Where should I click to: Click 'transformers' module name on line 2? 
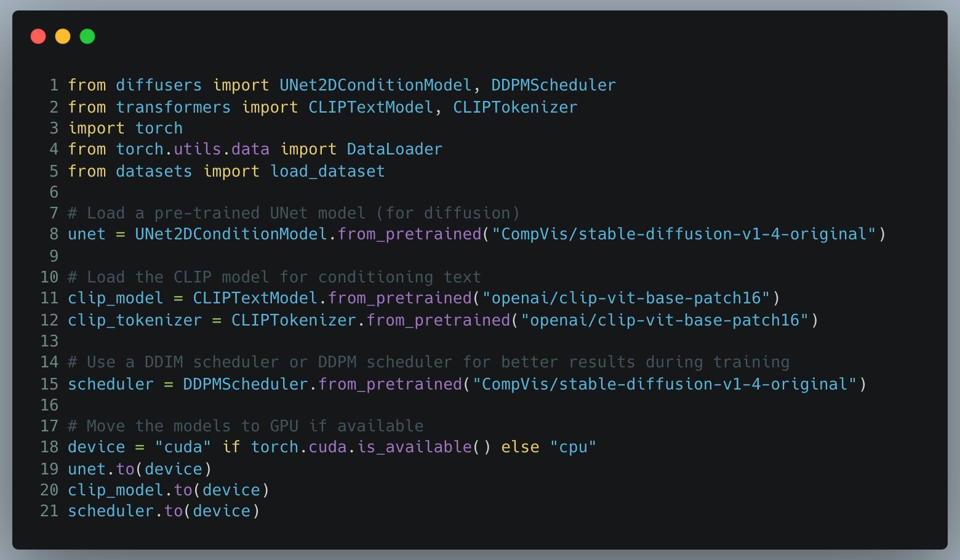tap(174, 107)
